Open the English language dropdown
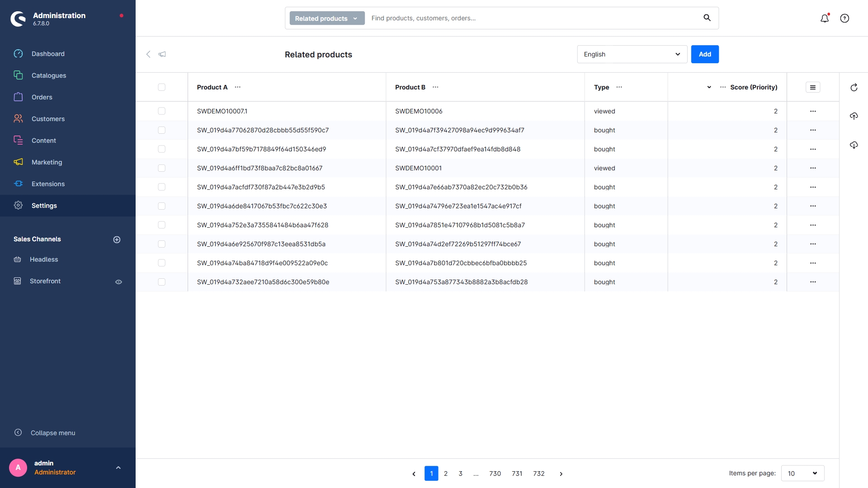The height and width of the screenshot is (488, 868). tap(632, 54)
